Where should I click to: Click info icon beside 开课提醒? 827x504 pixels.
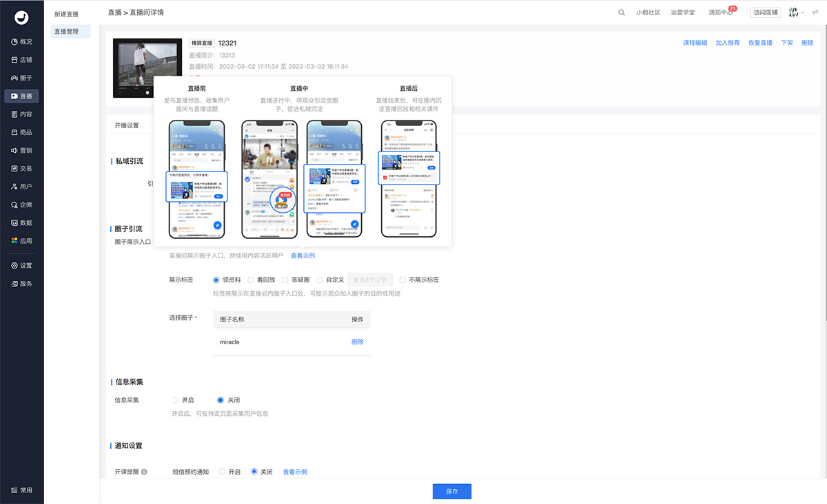click(x=144, y=472)
